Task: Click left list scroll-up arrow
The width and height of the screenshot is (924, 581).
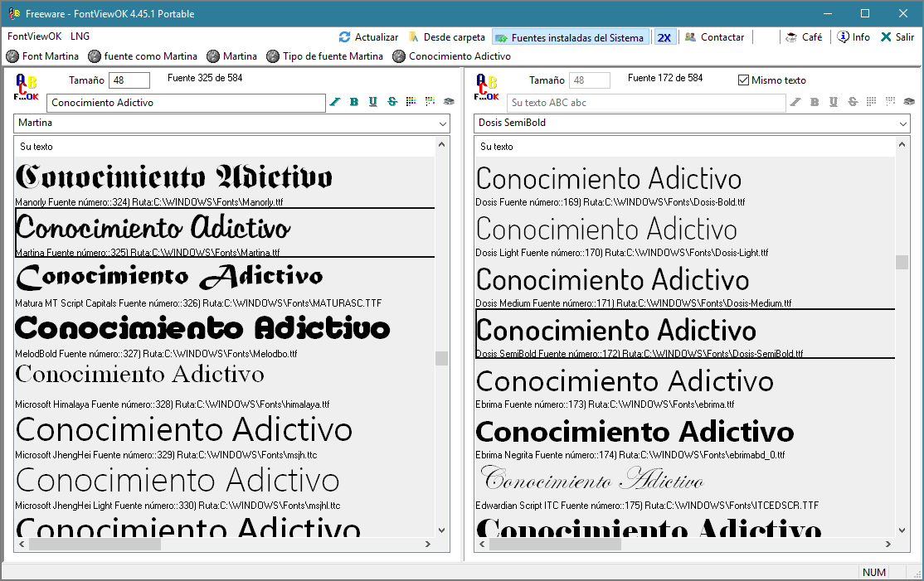Action: [x=442, y=144]
